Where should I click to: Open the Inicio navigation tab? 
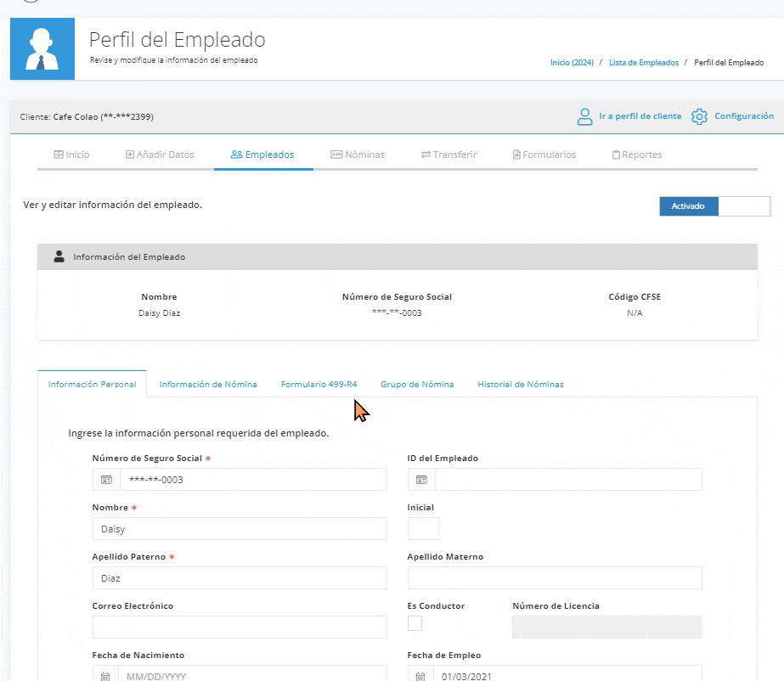(71, 155)
